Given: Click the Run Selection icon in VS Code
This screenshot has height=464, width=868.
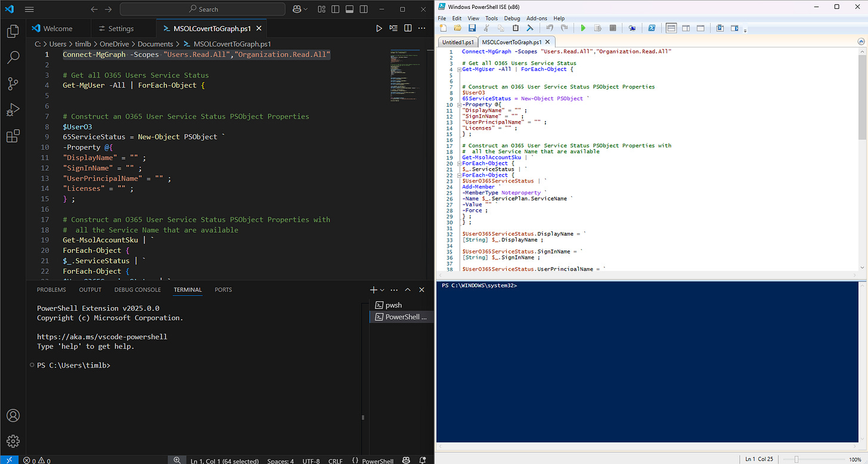Looking at the screenshot, I should (x=393, y=28).
